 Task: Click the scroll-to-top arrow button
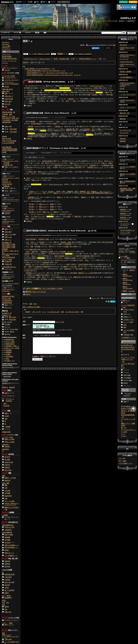[x=133, y=409]
